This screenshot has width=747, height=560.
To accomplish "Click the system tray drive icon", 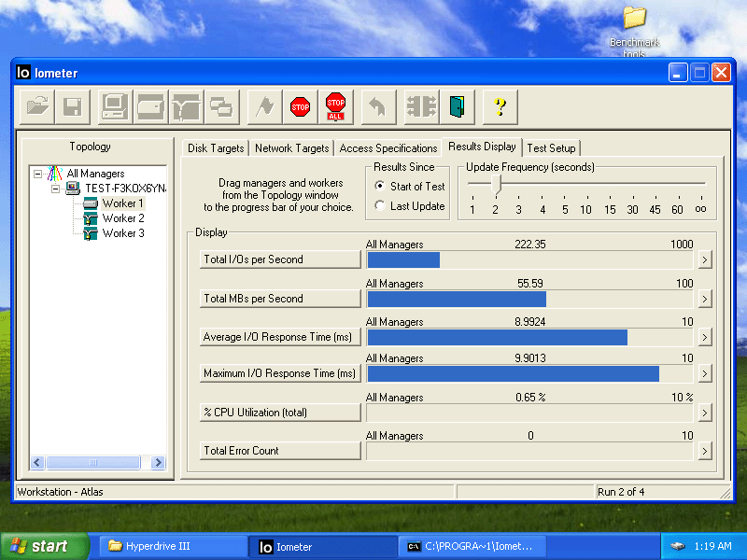I will tap(678, 546).
